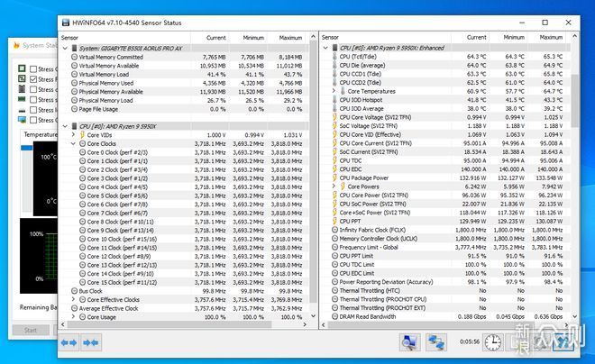Image resolution: width=595 pixels, height=364 pixels.
Task: Click right pane vertical scrollbar down arrow
Action: tap(574, 316)
